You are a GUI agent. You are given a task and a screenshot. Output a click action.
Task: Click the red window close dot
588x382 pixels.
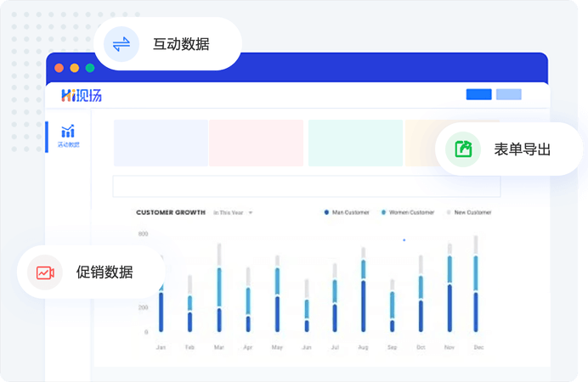(x=59, y=68)
